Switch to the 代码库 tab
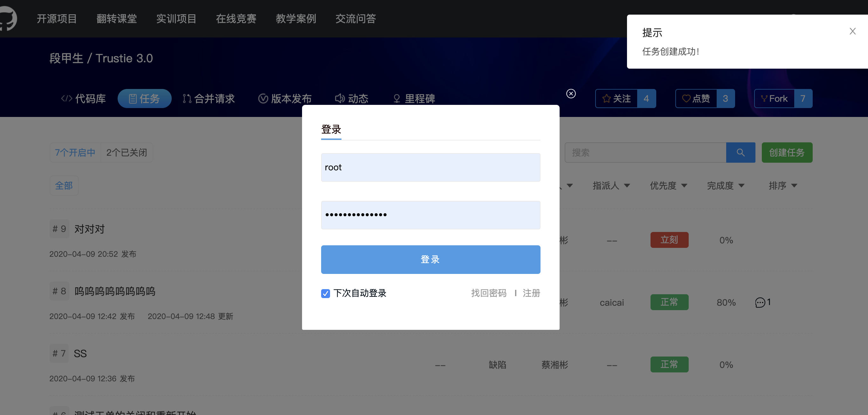 pyautogui.click(x=83, y=99)
